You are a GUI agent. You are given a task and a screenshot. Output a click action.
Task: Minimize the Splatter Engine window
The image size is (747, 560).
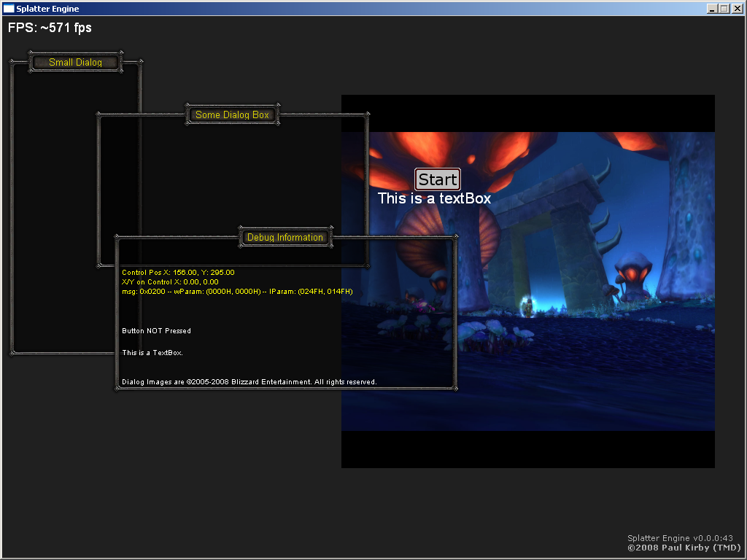712,9
